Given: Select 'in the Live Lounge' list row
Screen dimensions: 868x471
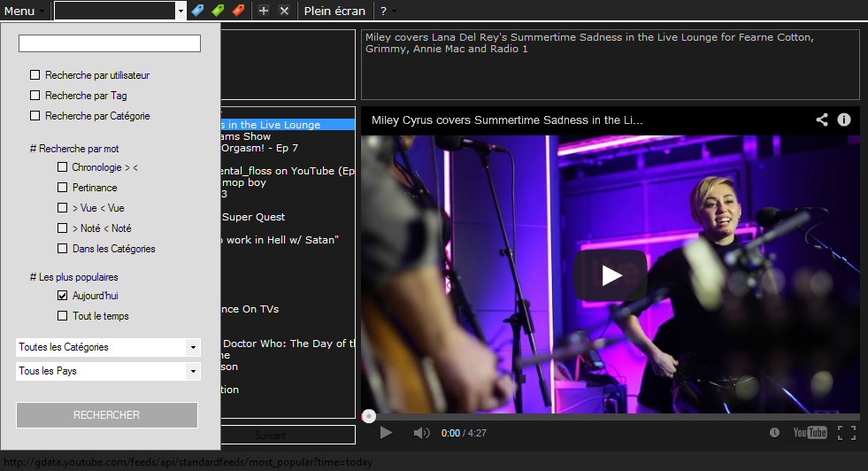Looking at the screenshot, I should pos(288,125).
